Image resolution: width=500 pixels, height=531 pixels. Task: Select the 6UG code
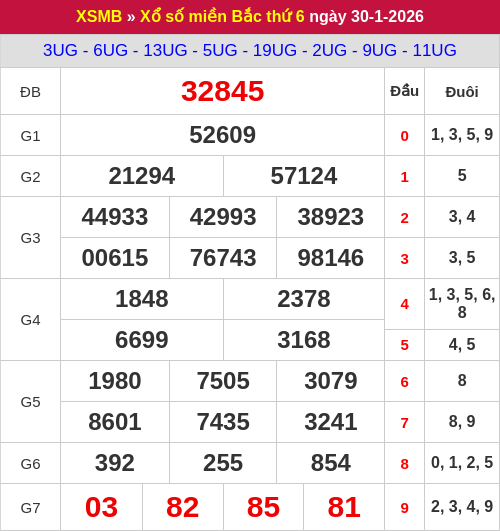(110, 50)
